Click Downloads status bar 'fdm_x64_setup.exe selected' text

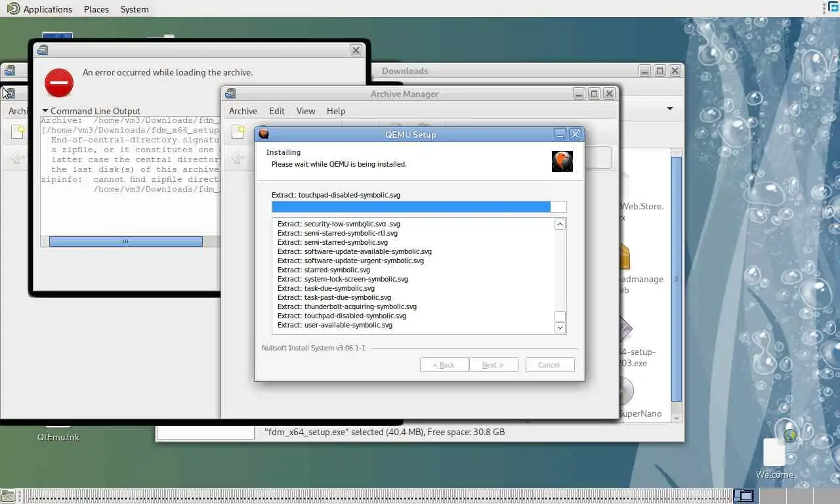tap(385, 432)
